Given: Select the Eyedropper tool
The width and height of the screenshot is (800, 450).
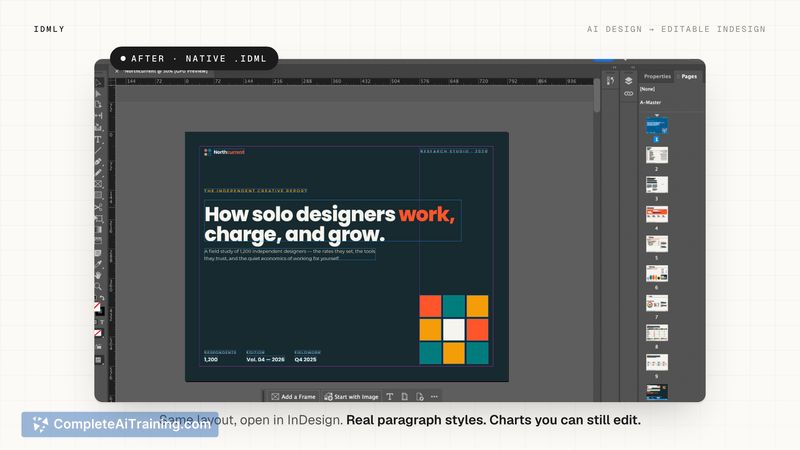Looking at the screenshot, I should pyautogui.click(x=98, y=264).
